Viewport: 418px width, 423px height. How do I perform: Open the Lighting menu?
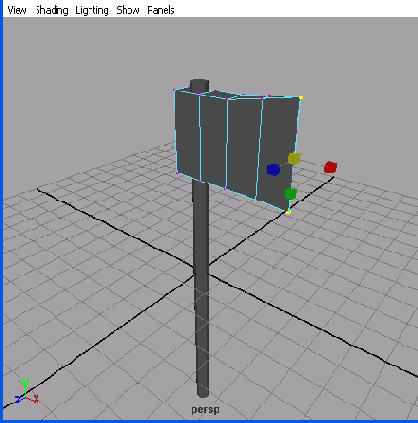92,10
